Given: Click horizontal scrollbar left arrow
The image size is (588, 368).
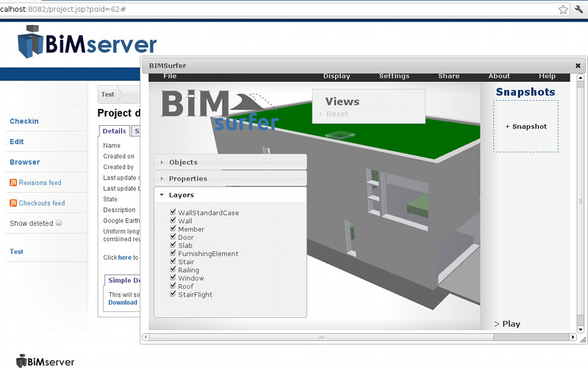Looking at the screenshot, I should point(146,337).
